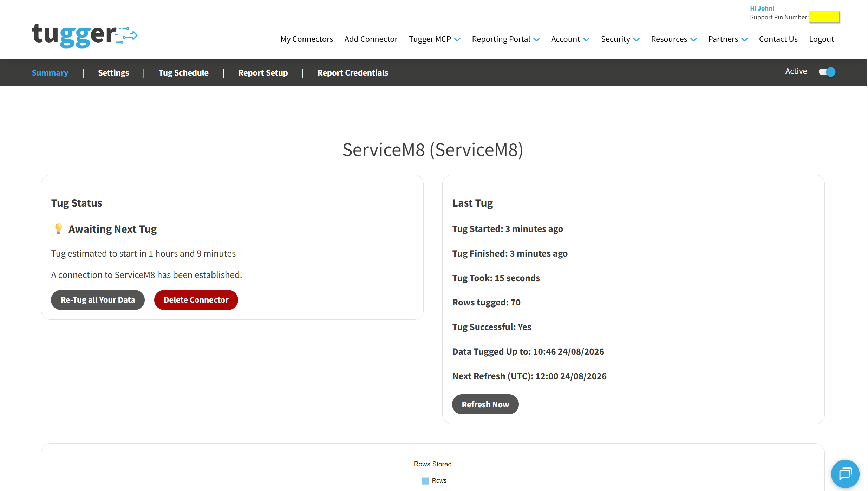
Task: Open the Contact Us page
Action: click(x=778, y=39)
